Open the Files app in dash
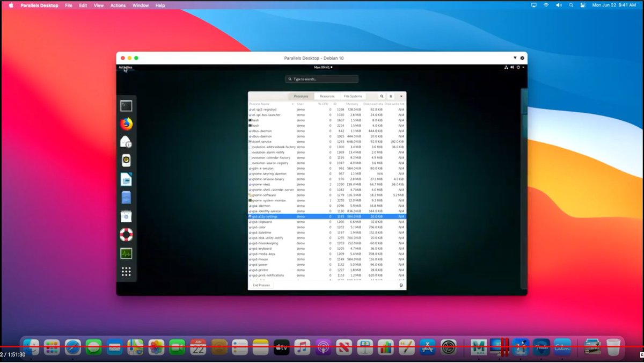The width and height of the screenshot is (644, 363). coord(126,198)
